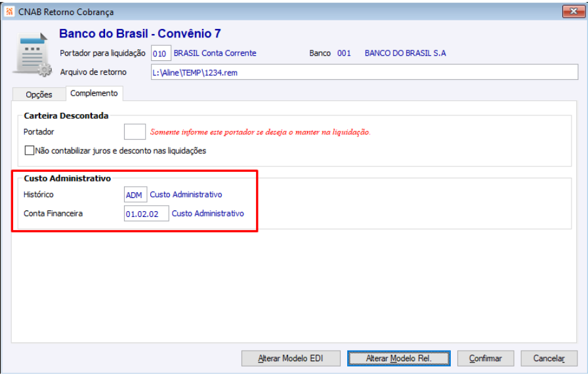Click the Arquivo de retorno path field
Image resolution: width=588 pixels, height=375 pixels.
point(364,72)
